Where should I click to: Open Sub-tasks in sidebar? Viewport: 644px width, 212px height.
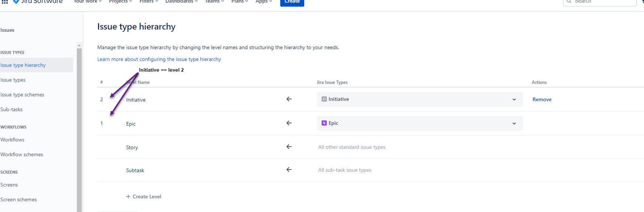pos(11,109)
